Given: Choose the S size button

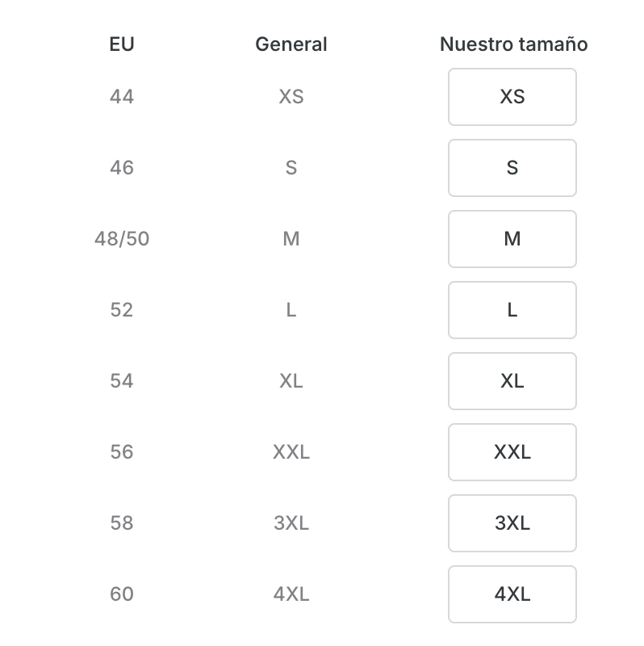Looking at the screenshot, I should click(512, 168).
